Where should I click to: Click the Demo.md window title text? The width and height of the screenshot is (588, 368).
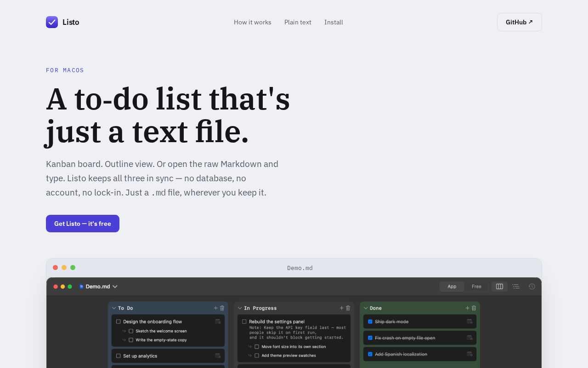(300, 268)
